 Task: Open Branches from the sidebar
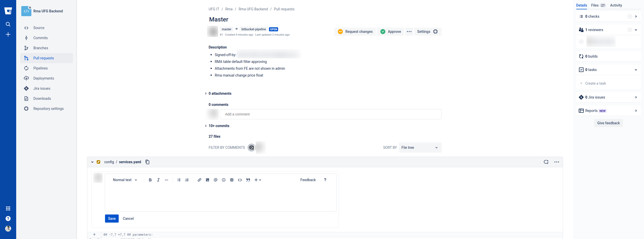[x=40, y=48]
